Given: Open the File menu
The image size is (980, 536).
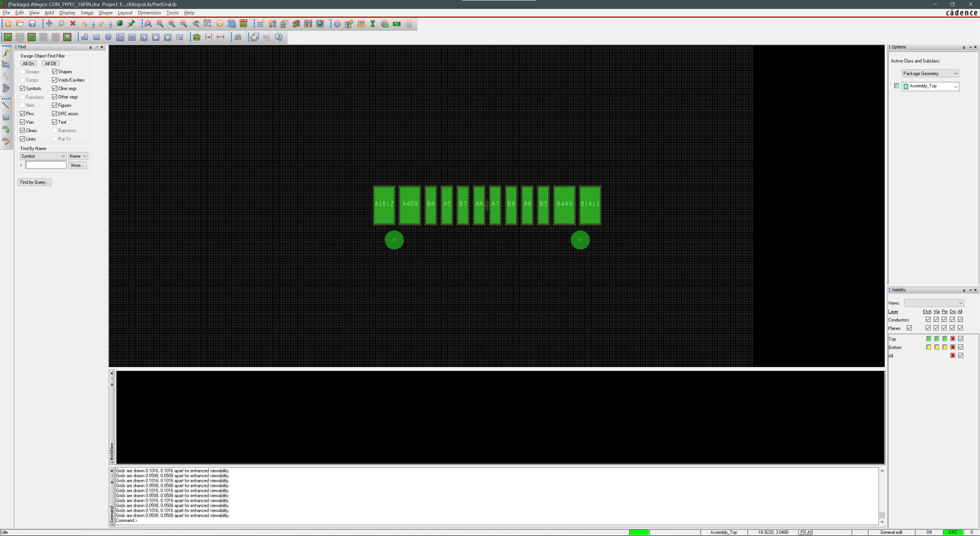Looking at the screenshot, I should 6,12.
